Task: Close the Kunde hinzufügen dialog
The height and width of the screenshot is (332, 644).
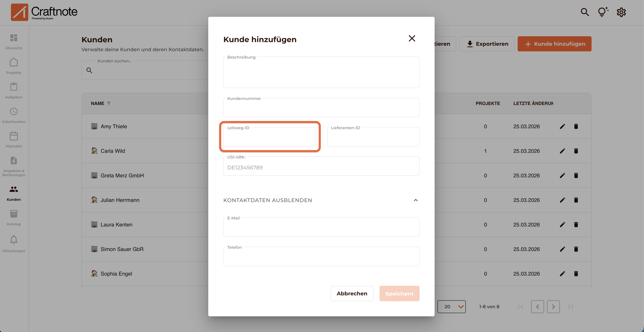Action: coord(412,38)
